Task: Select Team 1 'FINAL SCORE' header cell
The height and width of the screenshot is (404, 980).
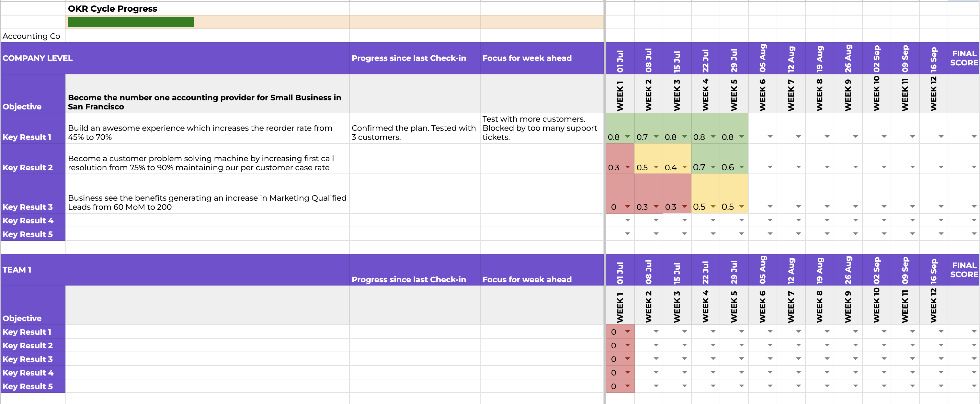Action: click(x=963, y=270)
